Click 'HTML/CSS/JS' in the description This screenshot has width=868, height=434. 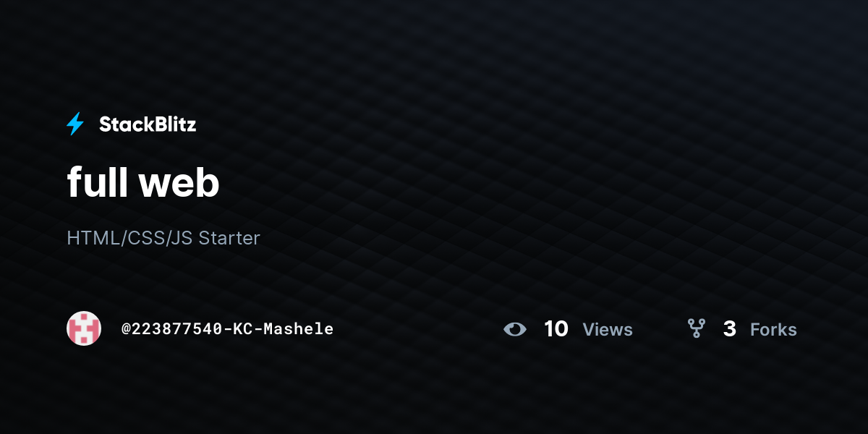(x=129, y=238)
